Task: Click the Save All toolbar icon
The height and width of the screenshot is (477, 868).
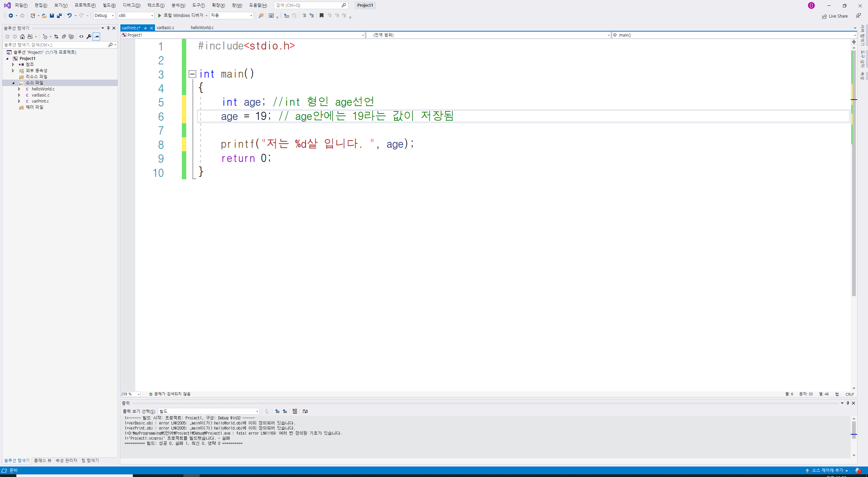Action: pos(59,16)
